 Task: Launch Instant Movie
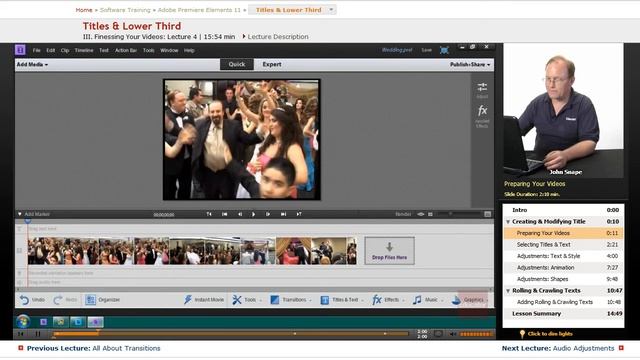pos(204,300)
